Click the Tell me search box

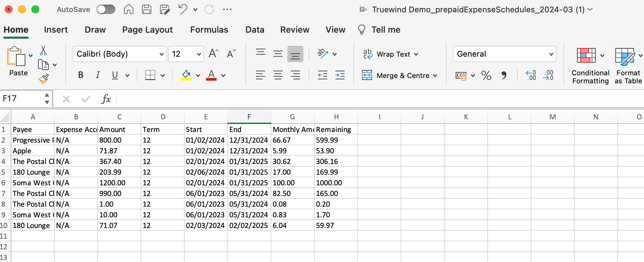(379, 30)
